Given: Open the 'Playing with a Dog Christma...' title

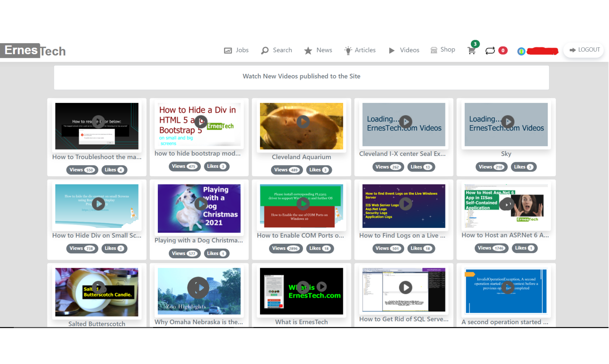Looking at the screenshot, I should coord(199,240).
